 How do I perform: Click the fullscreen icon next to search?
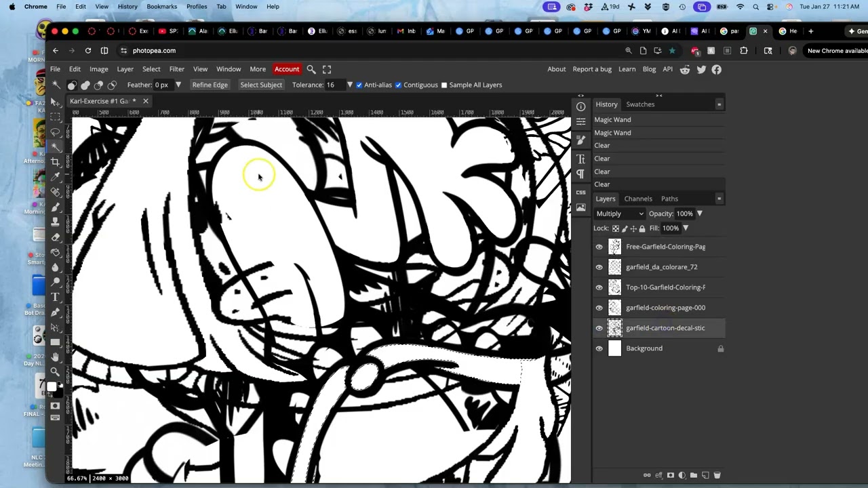[x=327, y=69]
